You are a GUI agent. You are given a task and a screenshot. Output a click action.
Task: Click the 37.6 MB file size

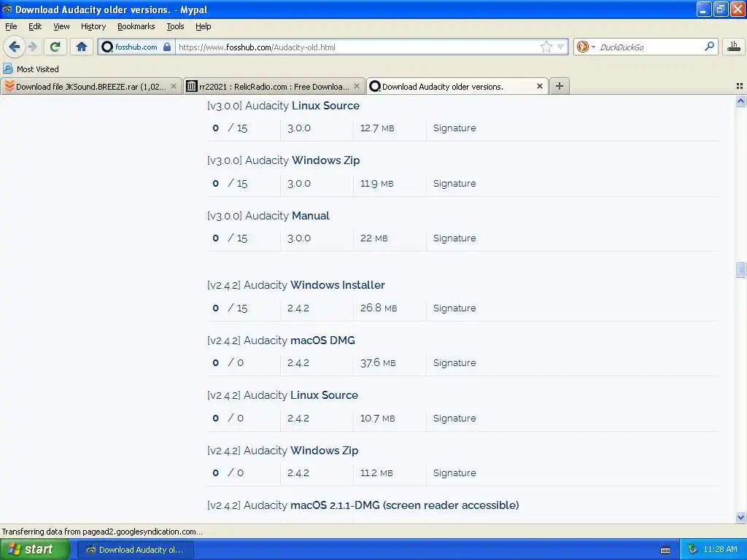[378, 363]
